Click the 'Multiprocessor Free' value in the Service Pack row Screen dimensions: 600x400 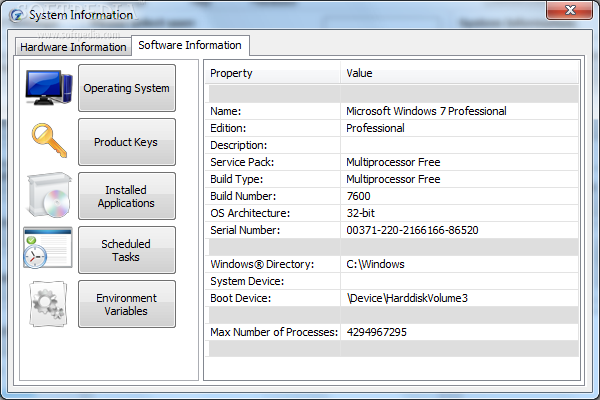(393, 162)
